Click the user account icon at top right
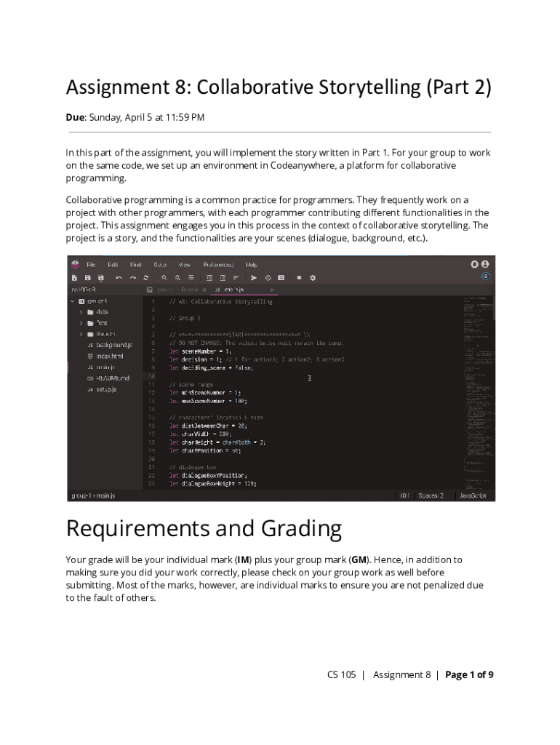 [x=485, y=264]
